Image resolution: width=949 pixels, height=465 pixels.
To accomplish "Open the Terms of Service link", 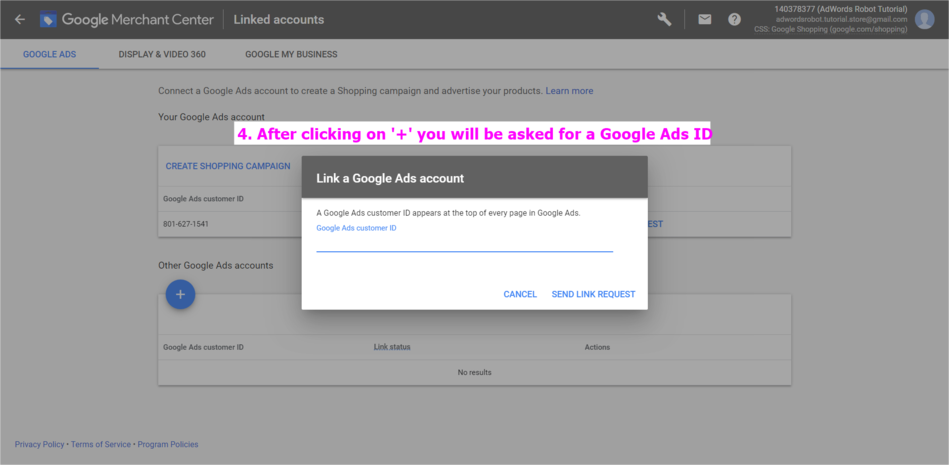I will 100,444.
